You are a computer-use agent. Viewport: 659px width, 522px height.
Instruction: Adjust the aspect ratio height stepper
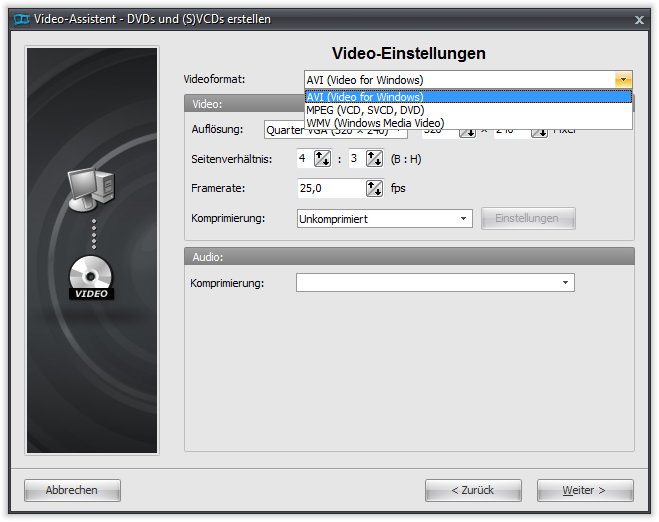pos(374,158)
